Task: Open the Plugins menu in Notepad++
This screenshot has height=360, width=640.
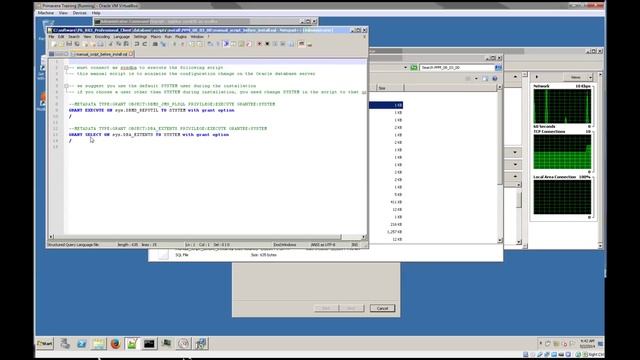Action: coord(181,37)
